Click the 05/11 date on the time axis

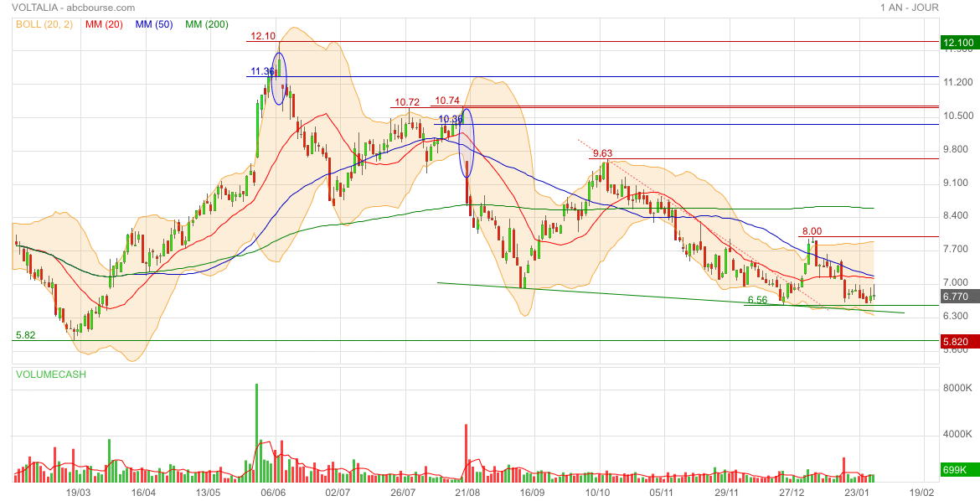point(663,493)
